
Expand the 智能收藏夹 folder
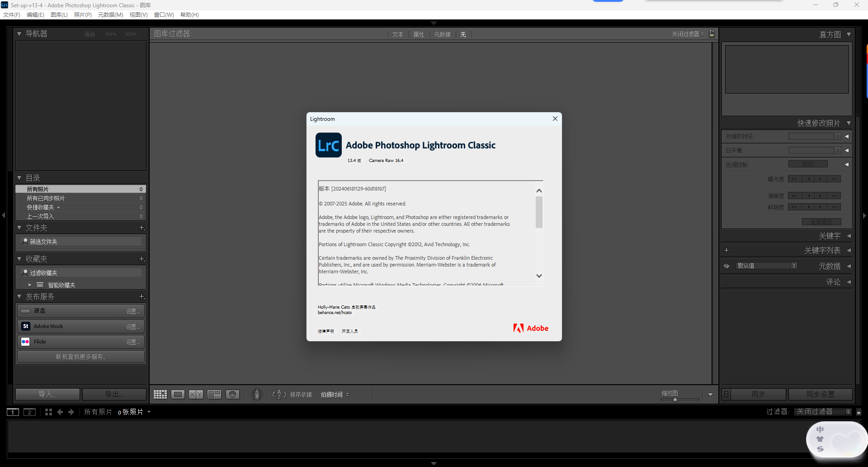coord(30,285)
